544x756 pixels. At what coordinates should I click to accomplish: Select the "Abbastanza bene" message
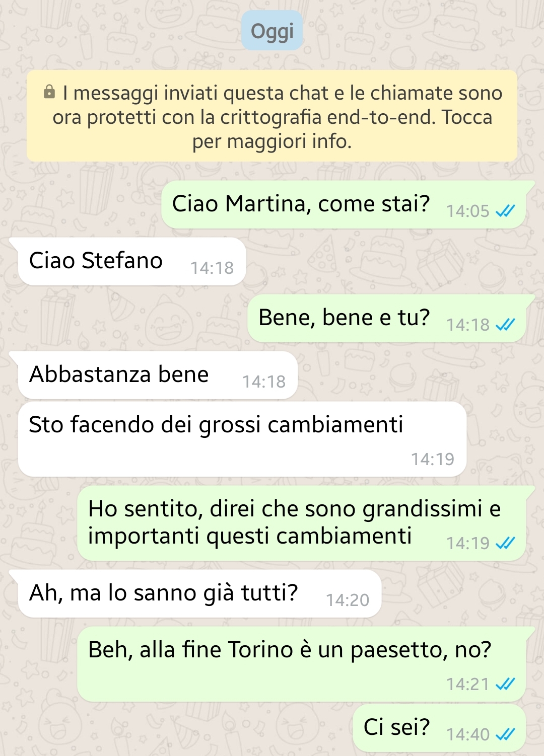point(119,374)
